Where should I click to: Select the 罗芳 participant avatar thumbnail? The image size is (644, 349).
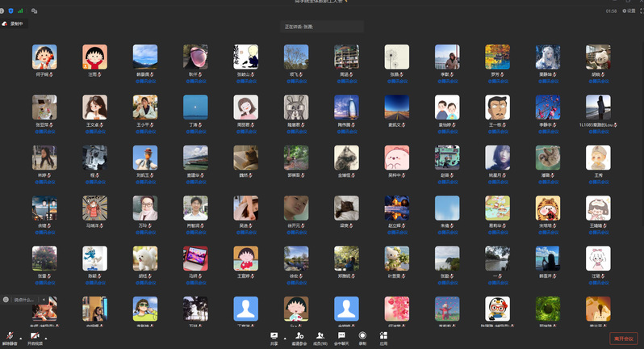click(x=496, y=57)
